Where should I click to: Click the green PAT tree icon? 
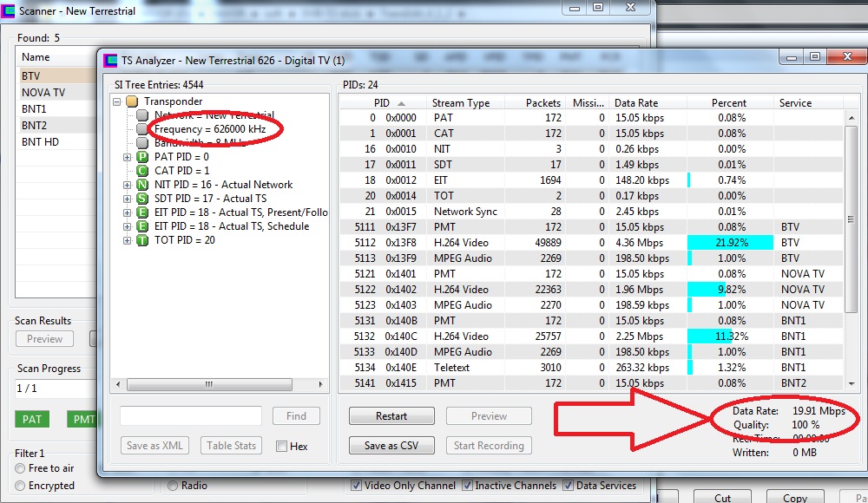pyautogui.click(x=142, y=157)
